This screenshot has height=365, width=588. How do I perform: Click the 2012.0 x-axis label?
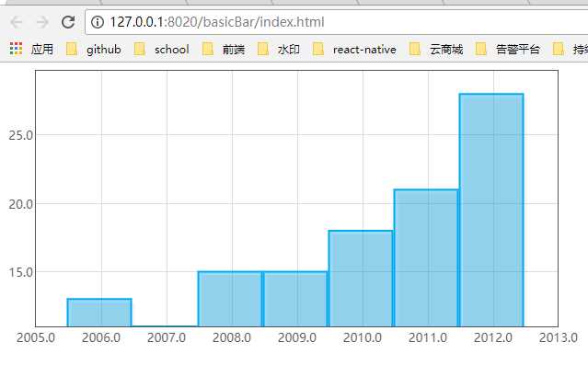(x=493, y=337)
